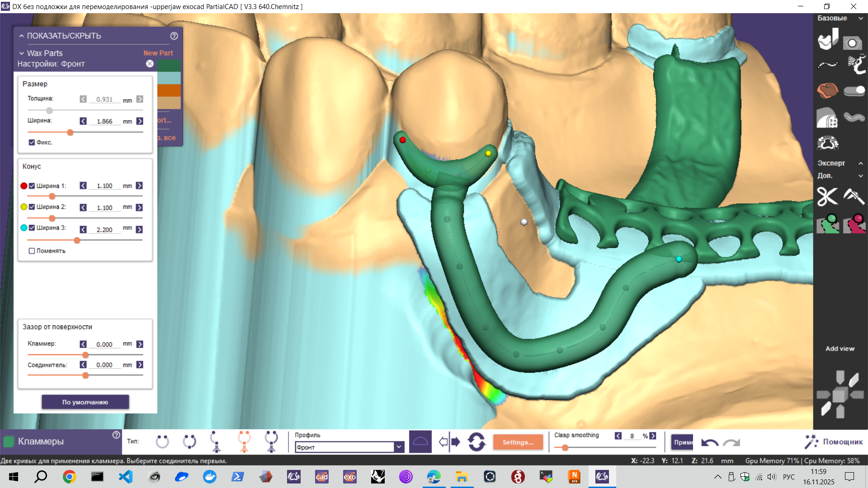Click the По умолчанию button
This screenshot has width=868, height=488.
tap(85, 402)
